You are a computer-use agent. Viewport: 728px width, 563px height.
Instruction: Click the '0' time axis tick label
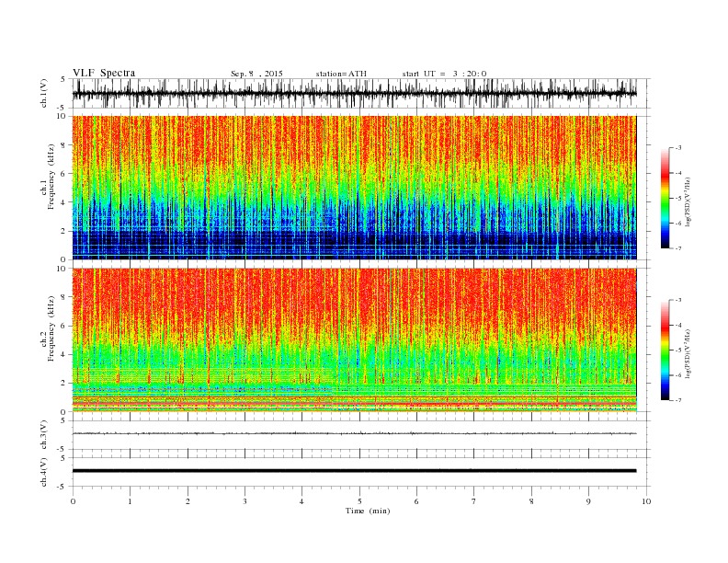pyautogui.click(x=73, y=501)
